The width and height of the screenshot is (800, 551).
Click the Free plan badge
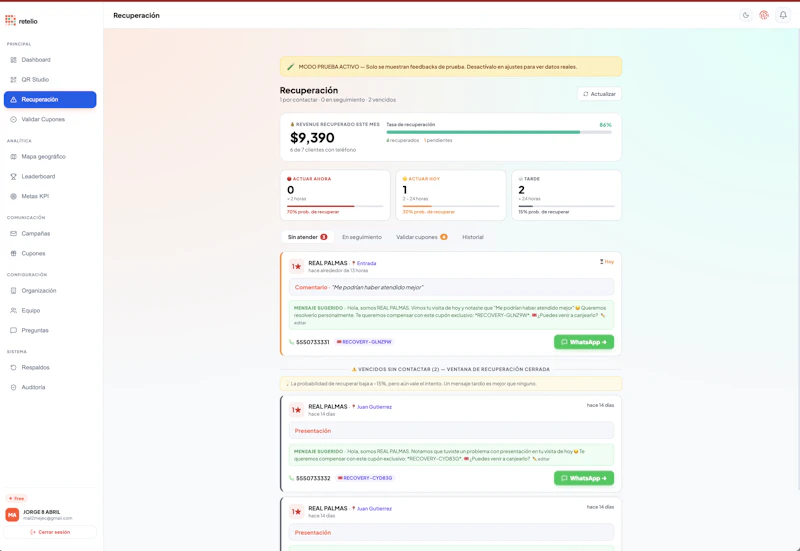17,498
